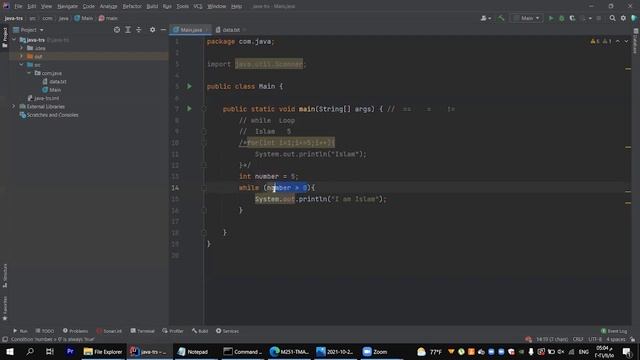
Task: Open Task View on the taskbar
Action: pyautogui.click(x=50, y=351)
